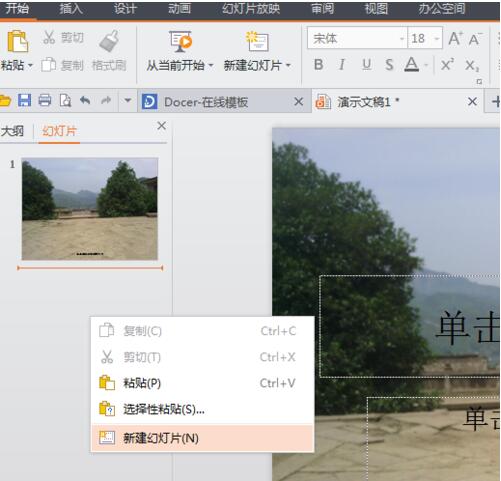Click the Print Preview icon
Viewport: 501px width, 481px height.
click(65, 100)
